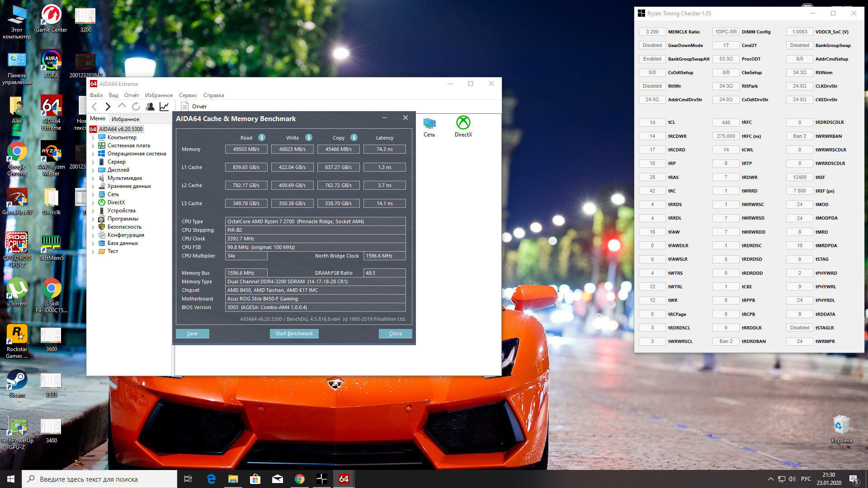The height and width of the screenshot is (488, 868).
Task: Switch to the Избранное tab
Action: [x=125, y=119]
